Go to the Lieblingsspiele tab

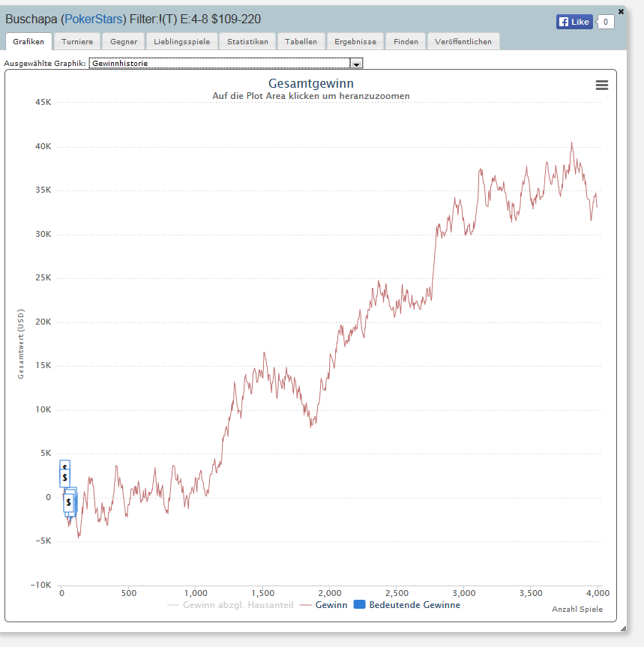[x=182, y=42]
